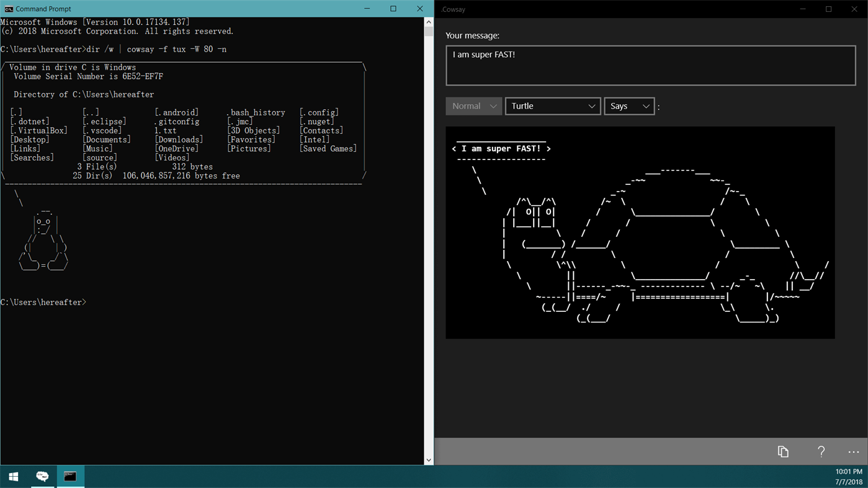Click the .gitconfig file entry
This screenshot has height=488, width=868.
[177, 122]
